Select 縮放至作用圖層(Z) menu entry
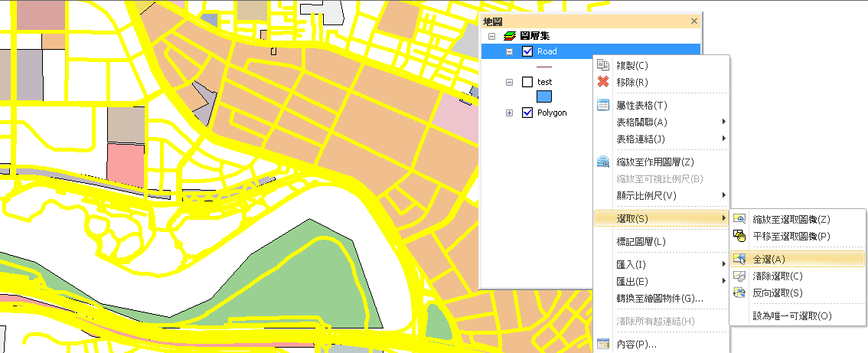 point(661,162)
